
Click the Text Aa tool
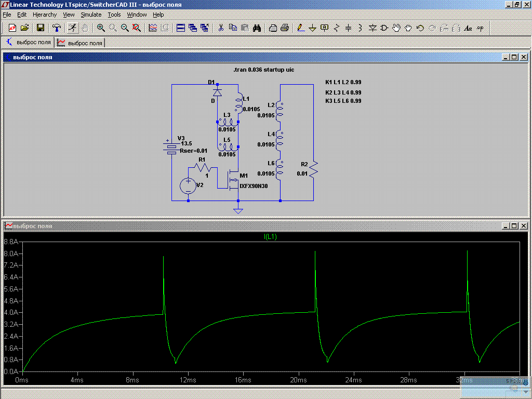click(468, 28)
